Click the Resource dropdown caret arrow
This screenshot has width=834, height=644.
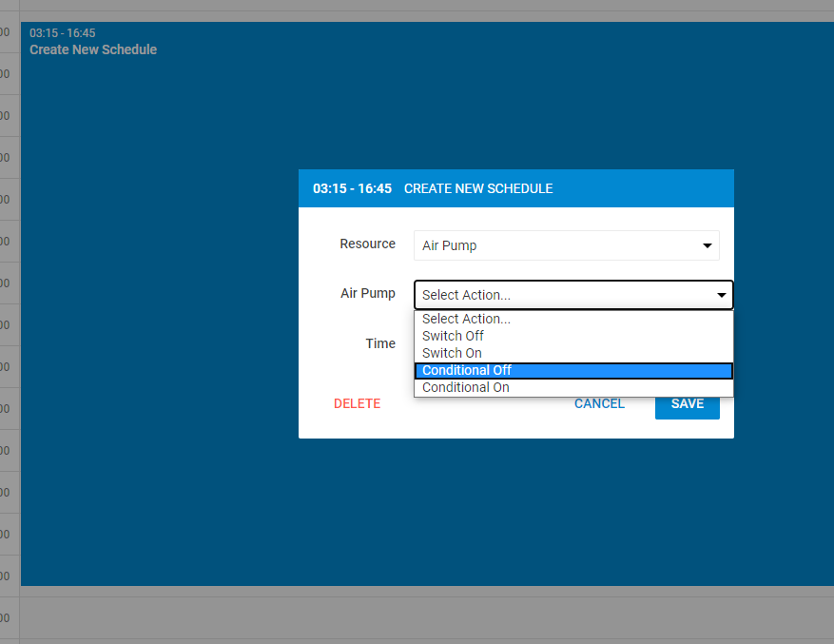[707, 246]
